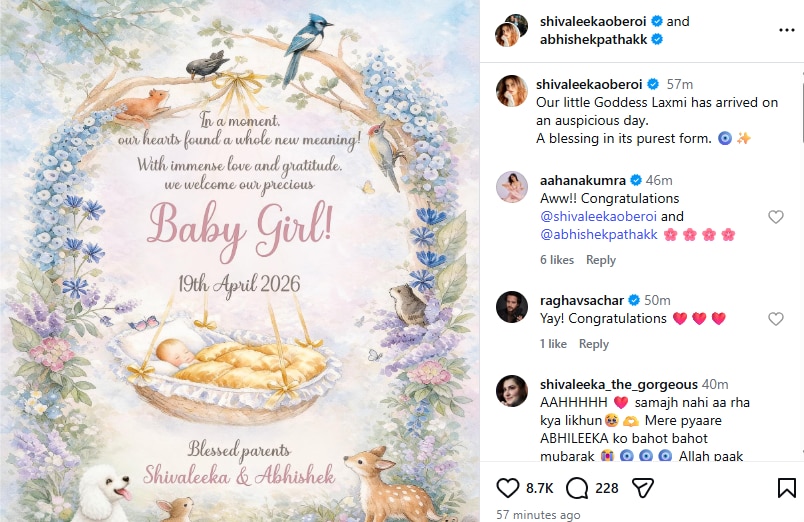Open shivaleeka_the_gorgeous profile picture
Viewport: 804px width, 522px height.
click(512, 392)
